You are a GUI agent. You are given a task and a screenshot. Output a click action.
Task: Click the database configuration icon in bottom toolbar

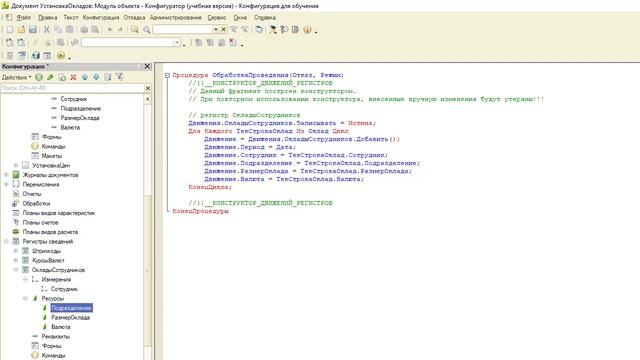(x=36, y=56)
